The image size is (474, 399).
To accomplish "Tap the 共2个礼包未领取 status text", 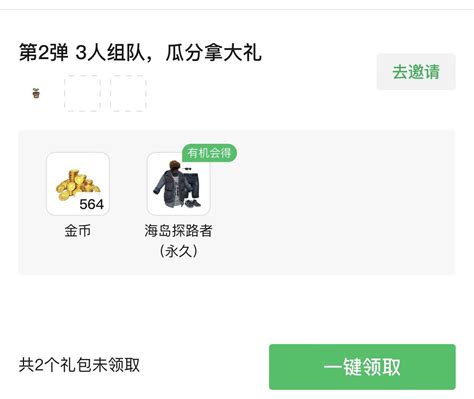I will coord(79,365).
